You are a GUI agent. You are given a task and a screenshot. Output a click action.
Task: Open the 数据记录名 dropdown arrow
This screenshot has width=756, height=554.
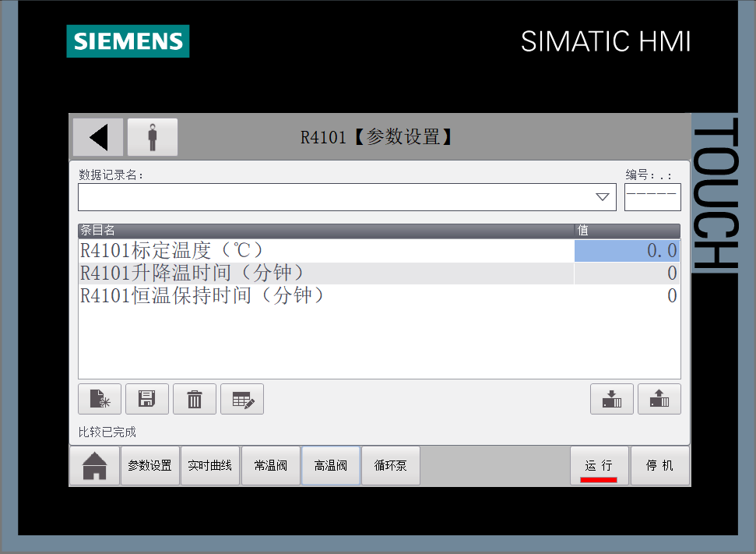point(602,197)
